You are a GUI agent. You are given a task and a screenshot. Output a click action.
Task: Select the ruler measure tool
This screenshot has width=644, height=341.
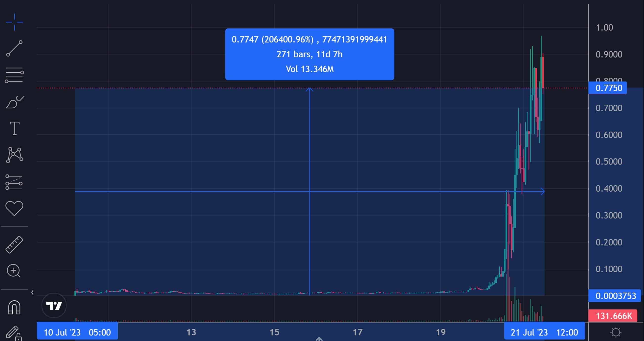point(14,245)
